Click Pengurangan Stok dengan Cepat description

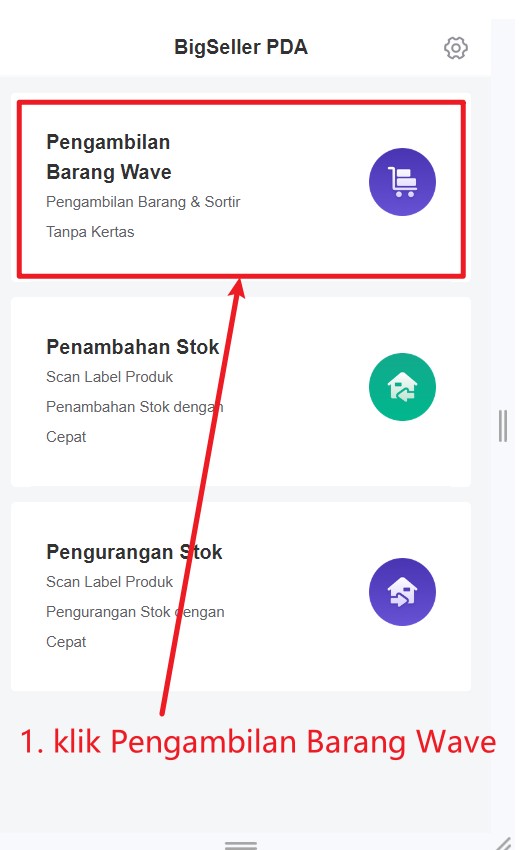(x=135, y=627)
